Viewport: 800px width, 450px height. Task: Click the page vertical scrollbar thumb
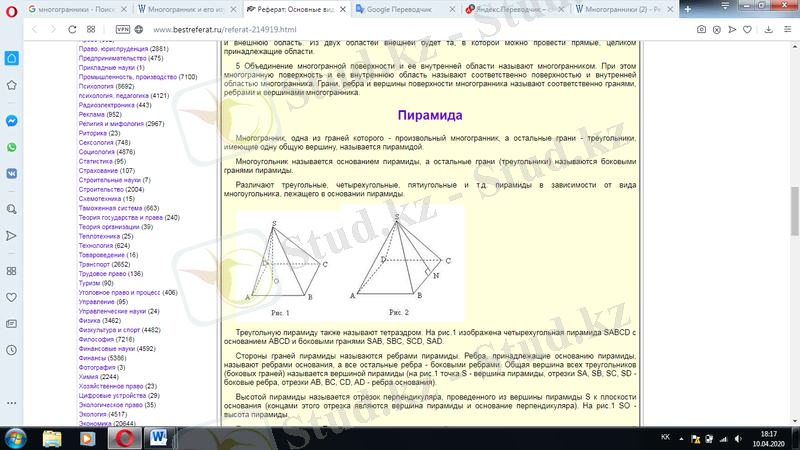(794, 211)
